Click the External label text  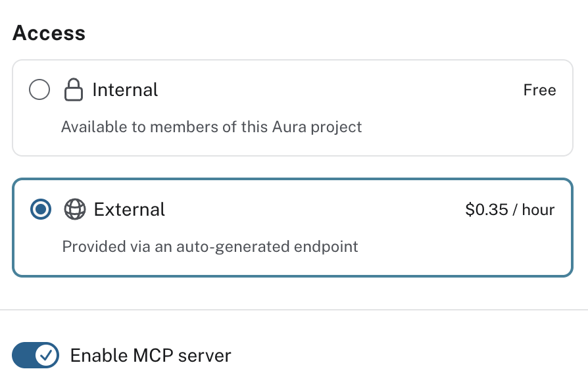coord(130,209)
